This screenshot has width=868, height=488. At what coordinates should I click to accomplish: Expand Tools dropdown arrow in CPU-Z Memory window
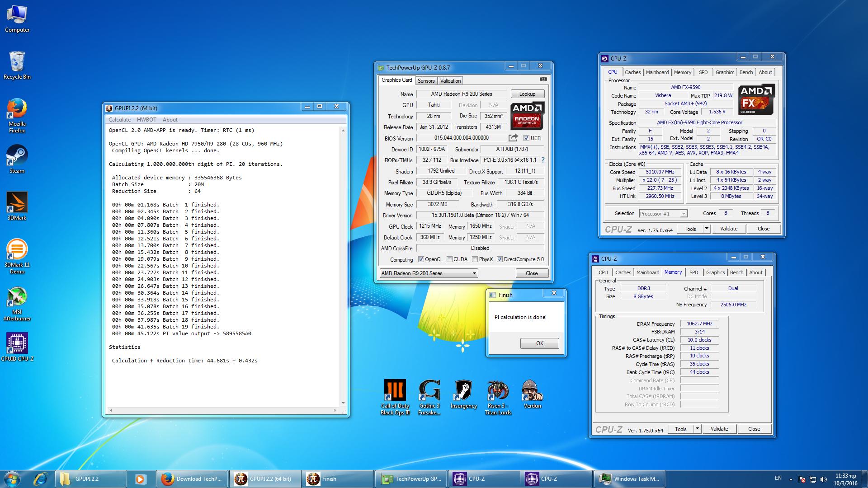coord(697,429)
